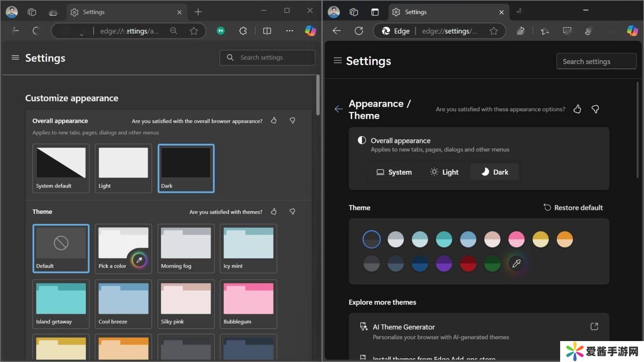Screen dimensions: 644x362
Task: Open a new tab in the left window
Action: tap(198, 12)
